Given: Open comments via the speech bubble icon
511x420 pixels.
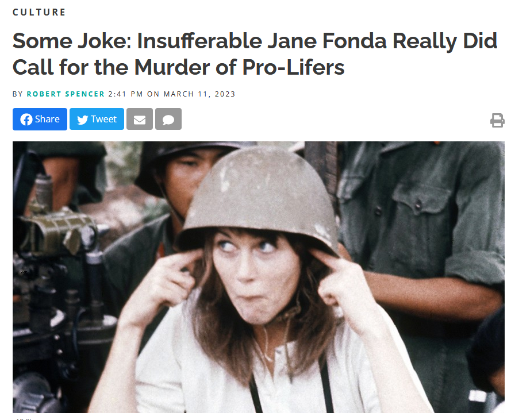Looking at the screenshot, I should pos(168,120).
